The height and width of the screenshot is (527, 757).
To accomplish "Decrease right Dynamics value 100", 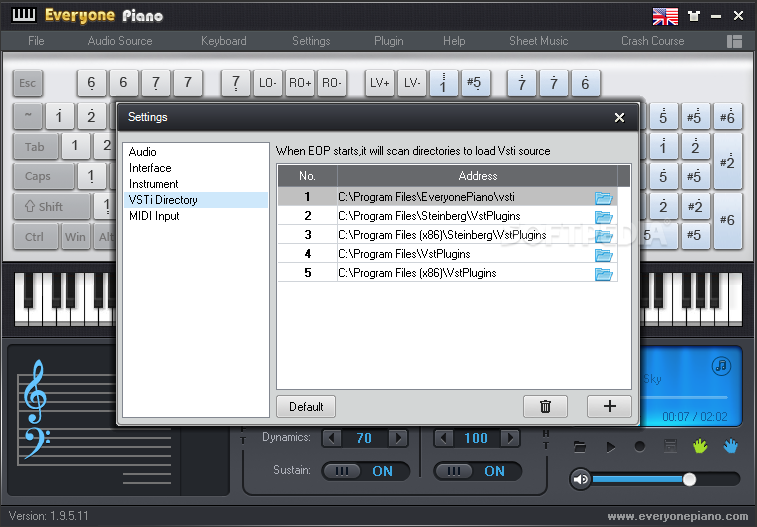I will pyautogui.click(x=443, y=438).
